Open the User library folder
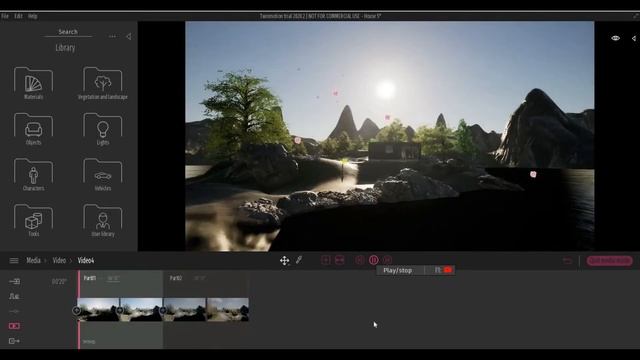Viewport: 640px width, 360px height. tap(102, 220)
